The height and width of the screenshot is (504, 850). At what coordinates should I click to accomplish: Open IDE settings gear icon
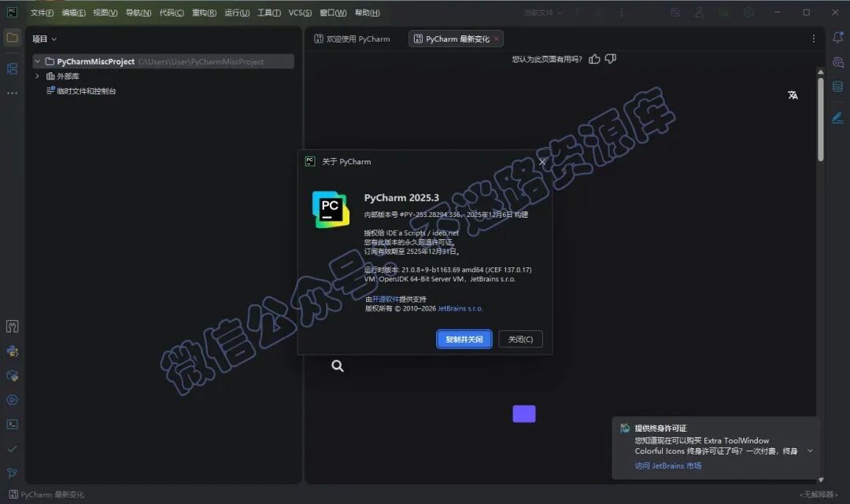click(x=748, y=12)
